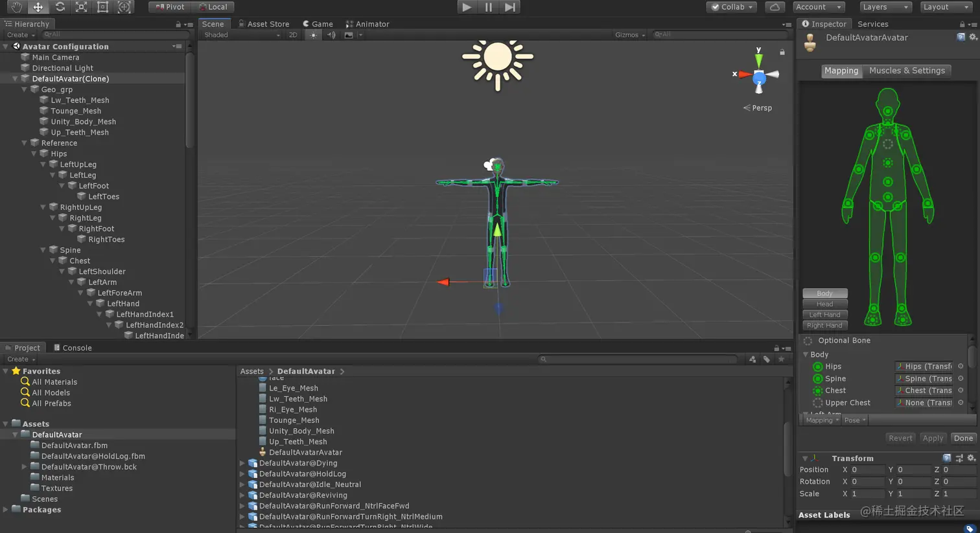This screenshot has width=980, height=533.
Task: Select the combined Transform tool
Action: point(124,7)
